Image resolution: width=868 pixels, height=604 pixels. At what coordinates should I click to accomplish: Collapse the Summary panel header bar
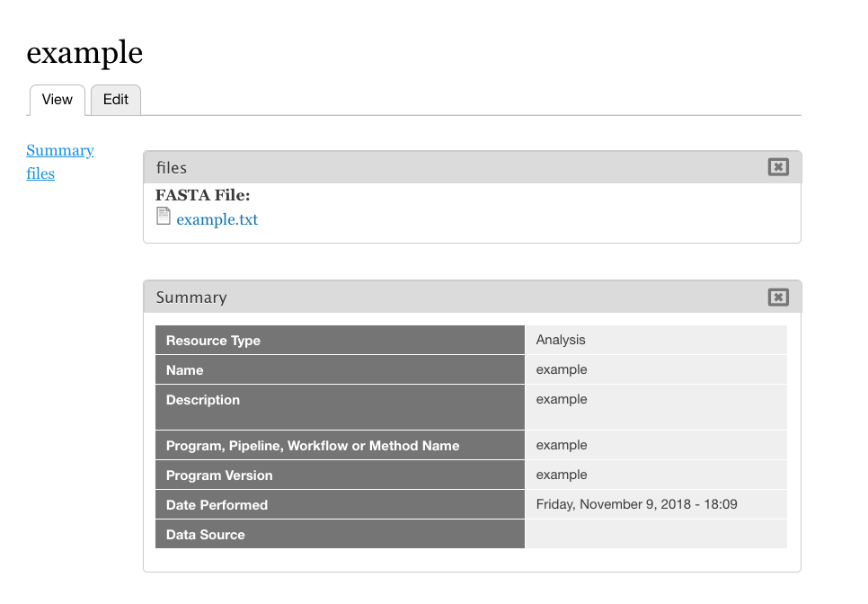point(449,298)
